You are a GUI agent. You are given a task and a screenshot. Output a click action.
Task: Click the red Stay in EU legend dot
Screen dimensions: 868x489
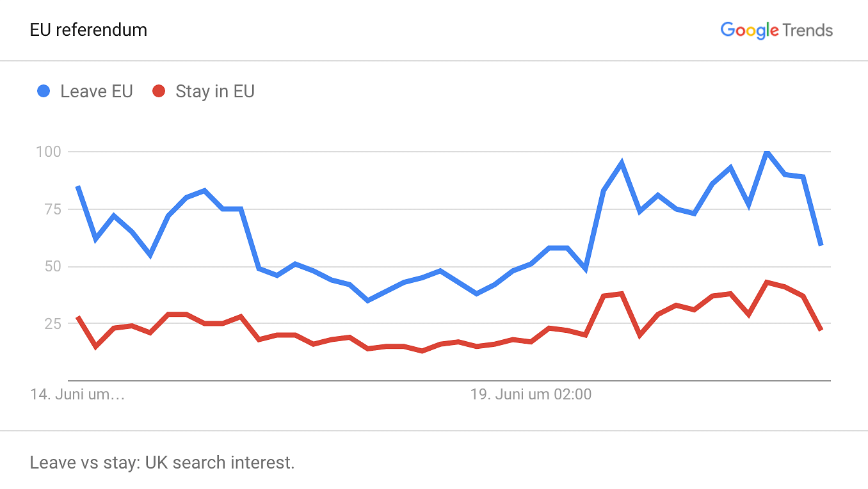pyautogui.click(x=159, y=92)
